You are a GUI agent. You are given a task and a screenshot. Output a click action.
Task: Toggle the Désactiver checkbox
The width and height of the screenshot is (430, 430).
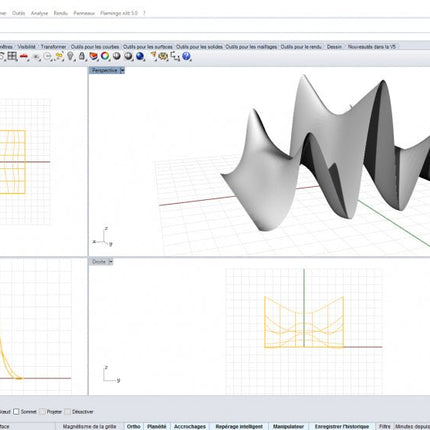tap(68, 412)
